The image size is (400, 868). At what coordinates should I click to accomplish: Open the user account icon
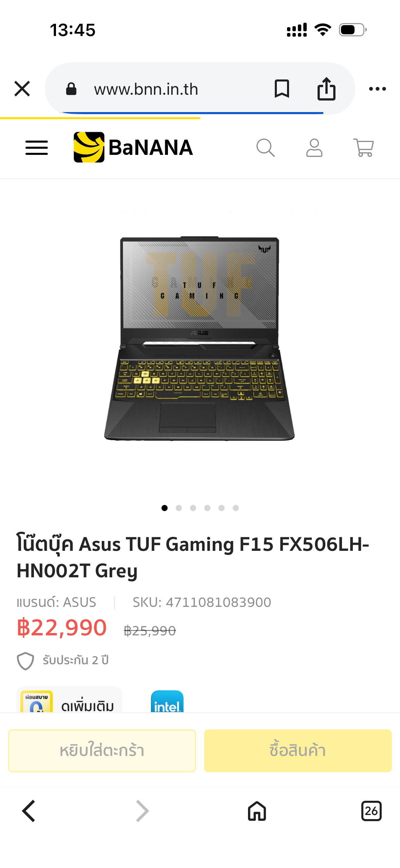[x=314, y=148]
